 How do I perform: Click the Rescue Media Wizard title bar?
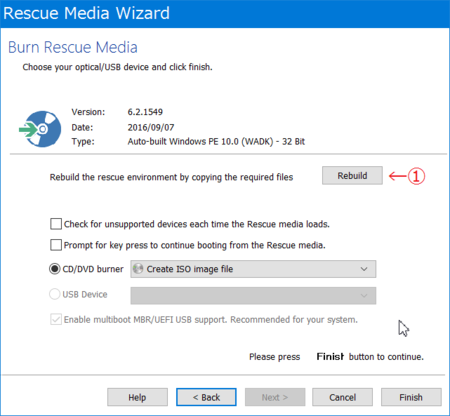(x=225, y=14)
